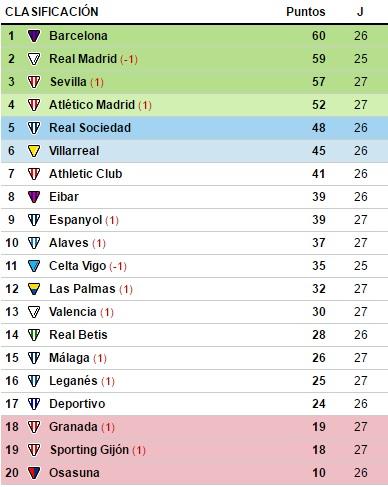
Task: Click Valencia's white shield icon
Action: pyautogui.click(x=34, y=312)
